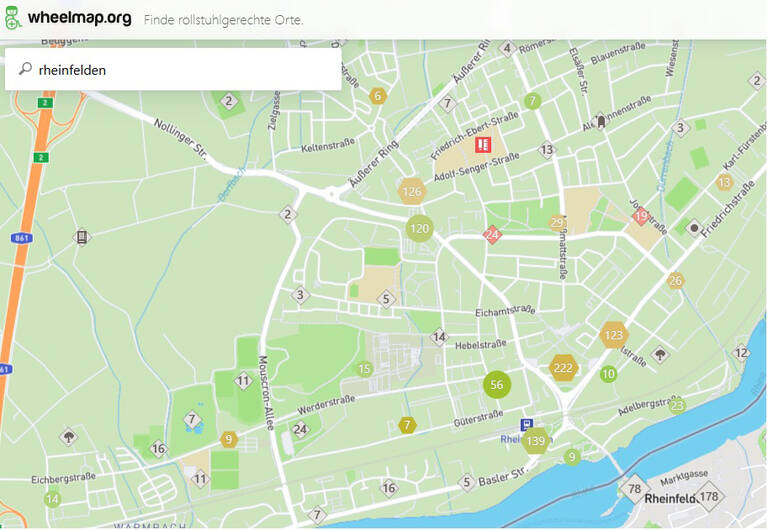
Task: Click the magnifying glass search icon
Action: 25,69
